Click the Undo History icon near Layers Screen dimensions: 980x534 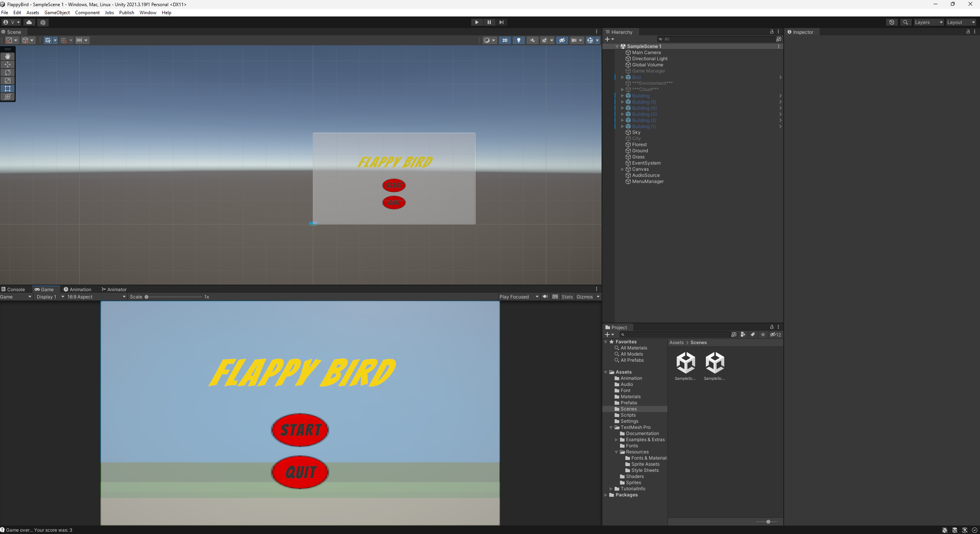click(892, 22)
